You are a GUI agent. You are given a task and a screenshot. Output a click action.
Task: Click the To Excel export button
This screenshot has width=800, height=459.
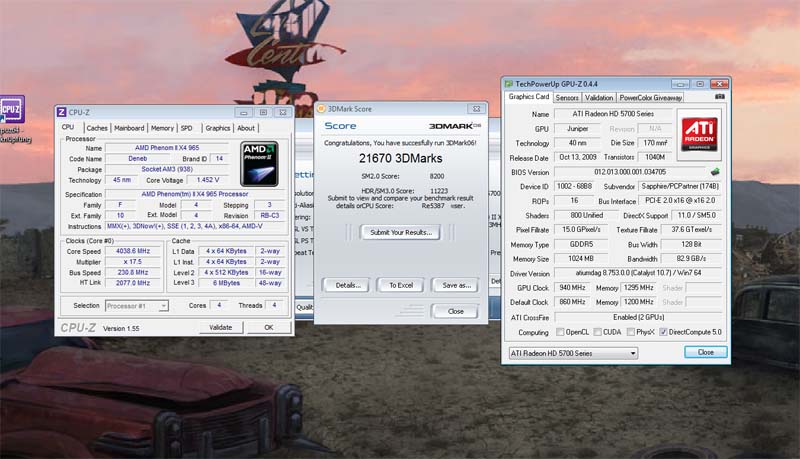(x=401, y=285)
